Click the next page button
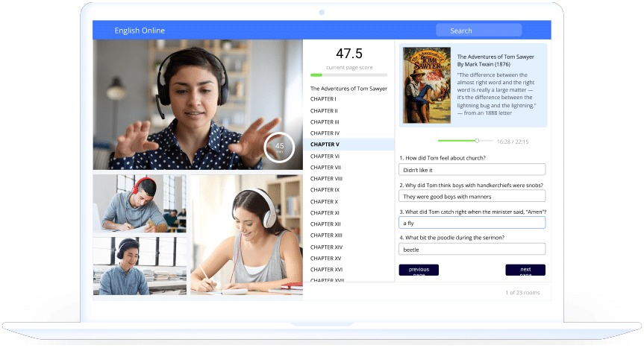The height and width of the screenshot is (348, 644). pyautogui.click(x=525, y=270)
